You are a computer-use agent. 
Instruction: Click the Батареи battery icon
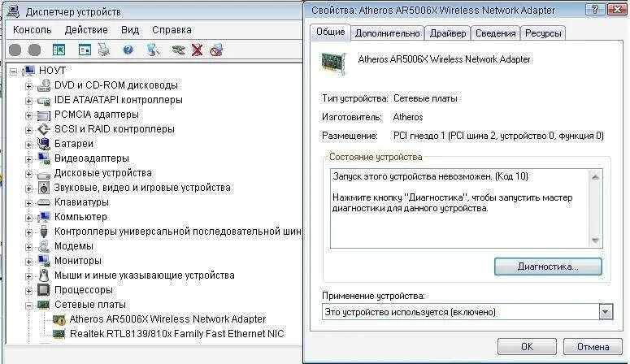coord(44,144)
